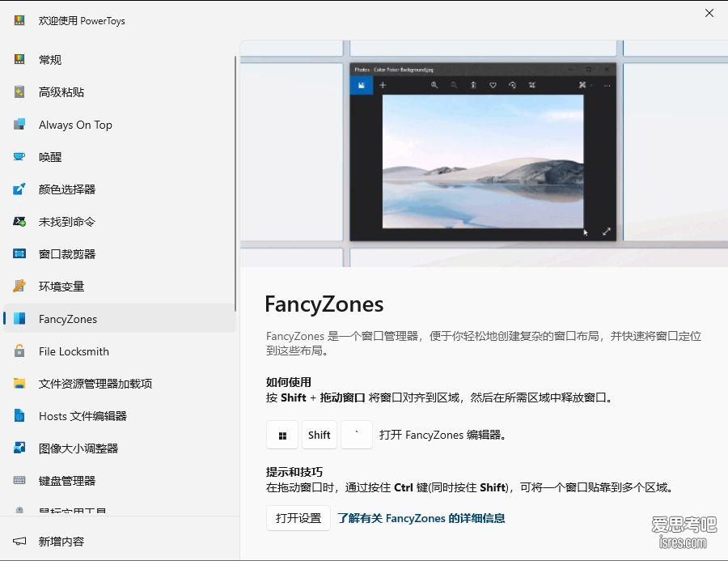This screenshot has height=561, width=728.
Task: Click the 打开设置 button
Action: click(x=298, y=518)
